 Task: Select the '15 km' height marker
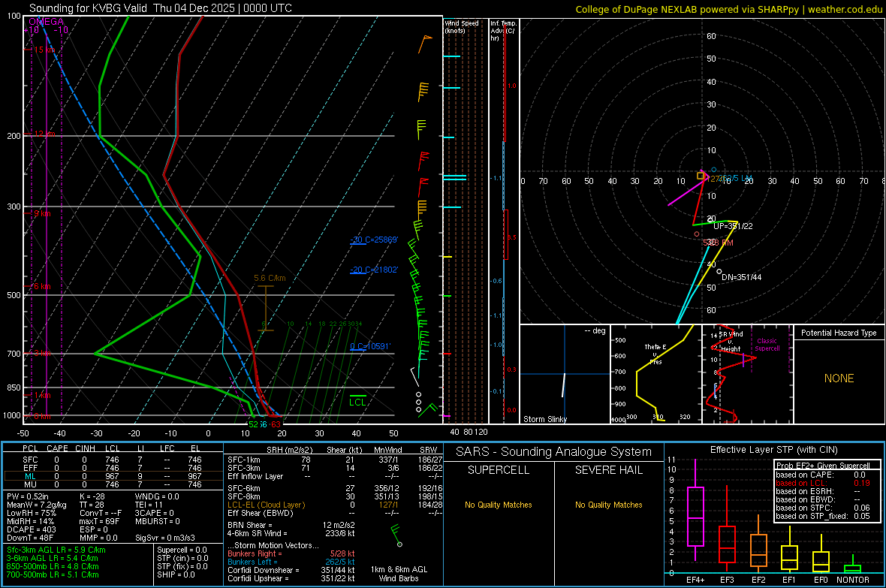pos(44,50)
